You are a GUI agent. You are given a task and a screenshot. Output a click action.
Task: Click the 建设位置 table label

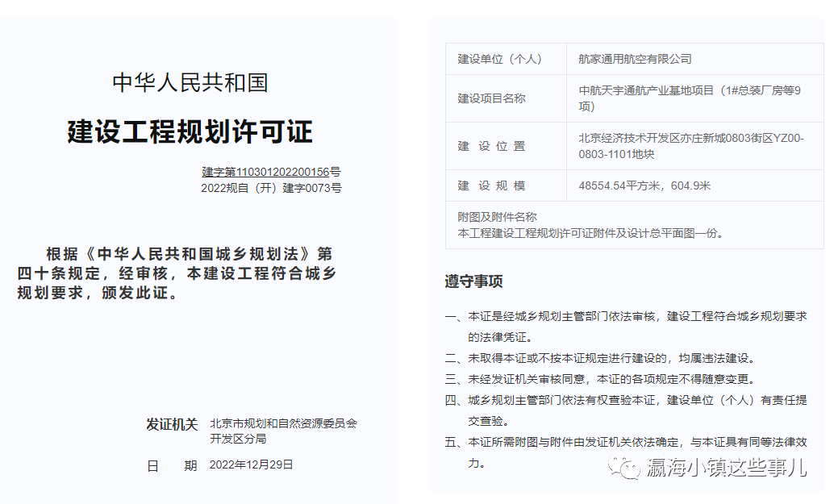pyautogui.click(x=491, y=146)
